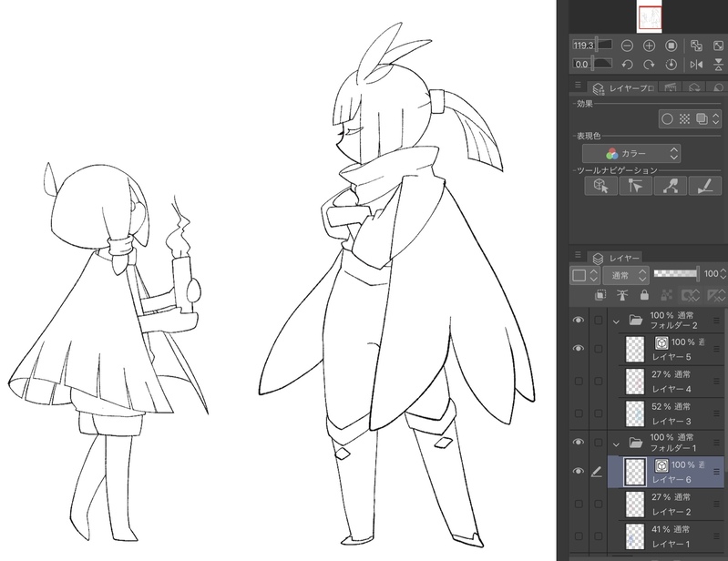Open the mask enable dropdown icon
This screenshot has height=561, width=728.
[x=691, y=295]
